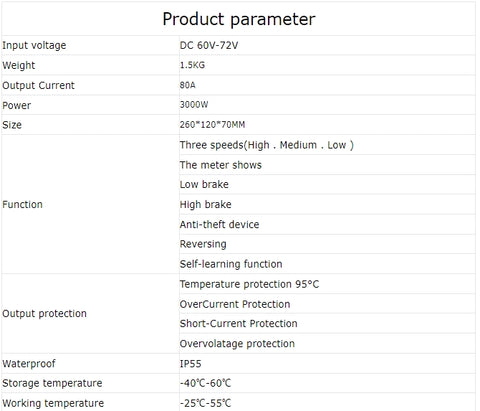Select the -25℃-55℃ working temperature value
Viewport: 480px width, 411px height.
205,403
